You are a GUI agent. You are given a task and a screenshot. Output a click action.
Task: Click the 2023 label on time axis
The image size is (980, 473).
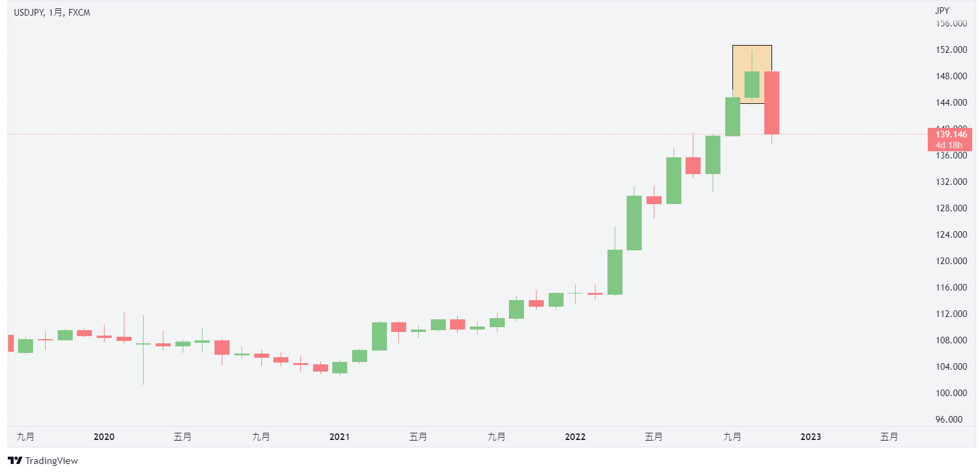coord(811,437)
